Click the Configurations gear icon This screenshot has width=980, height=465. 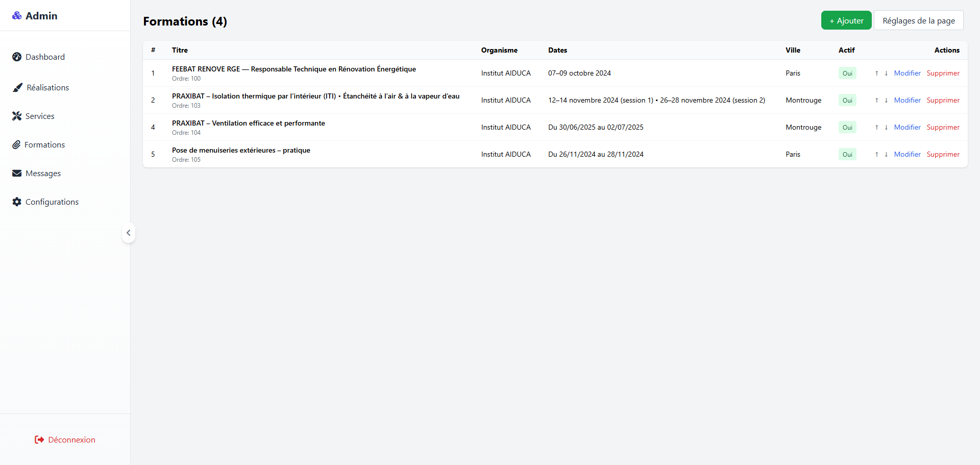(17, 202)
